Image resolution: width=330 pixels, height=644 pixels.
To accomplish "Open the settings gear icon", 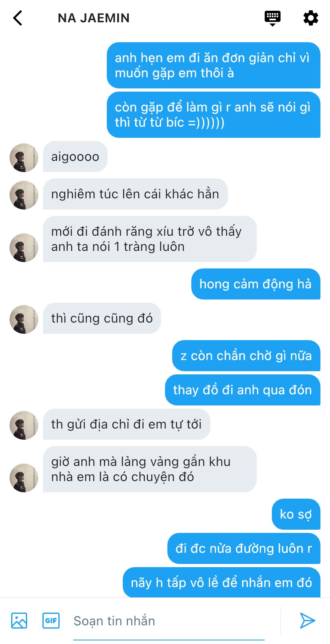I will (x=310, y=18).
